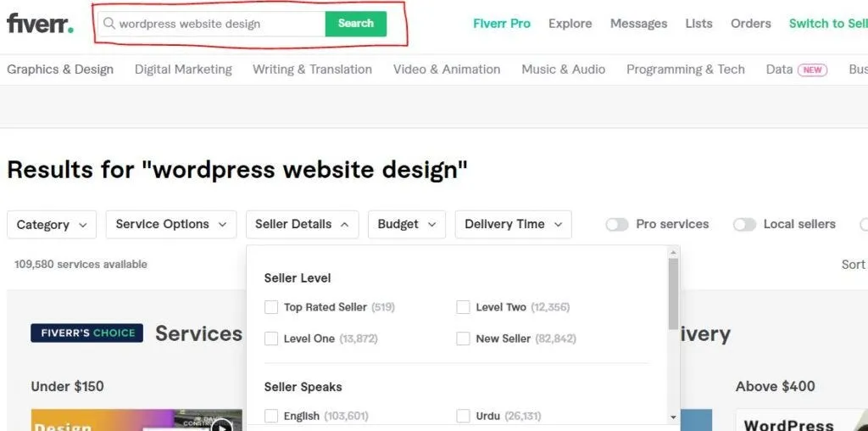This screenshot has width=868, height=431.
Task: Tick the Level Two checkbox
Action: (464, 307)
